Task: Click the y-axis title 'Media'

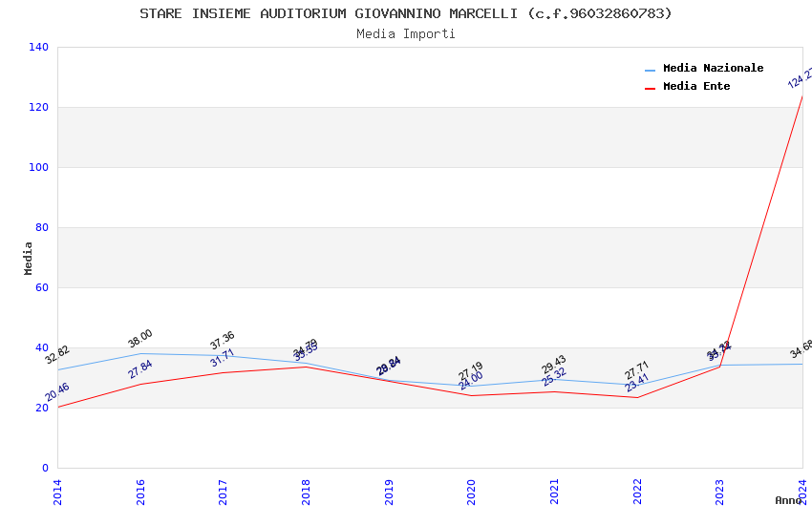Action: click(28, 258)
